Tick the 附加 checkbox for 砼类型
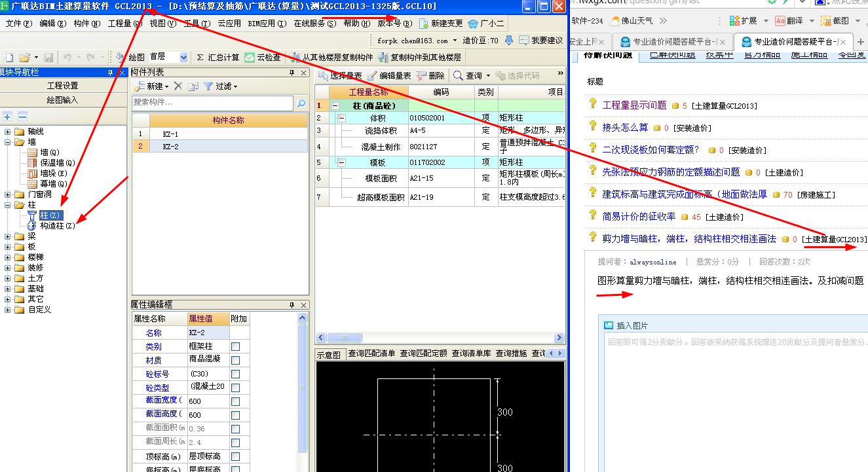Image resolution: width=868 pixels, height=472 pixels. 236,388
